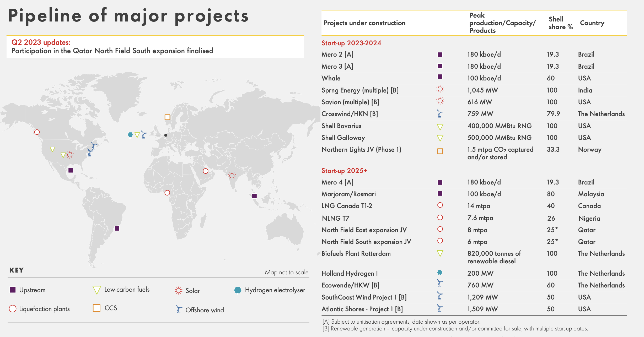Click the upstream square icon beside Whale
This screenshot has width=644, height=337.
pyautogui.click(x=440, y=77)
